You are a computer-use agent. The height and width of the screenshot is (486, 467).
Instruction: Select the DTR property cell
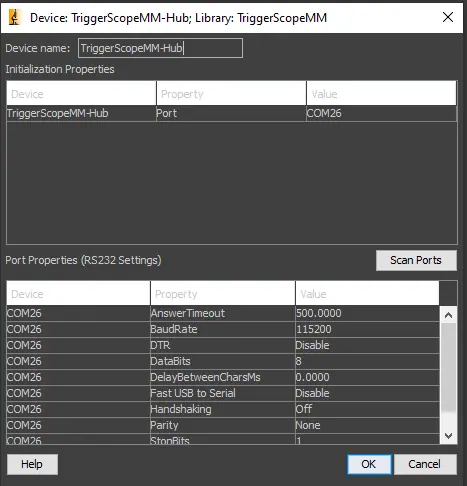(x=223, y=345)
